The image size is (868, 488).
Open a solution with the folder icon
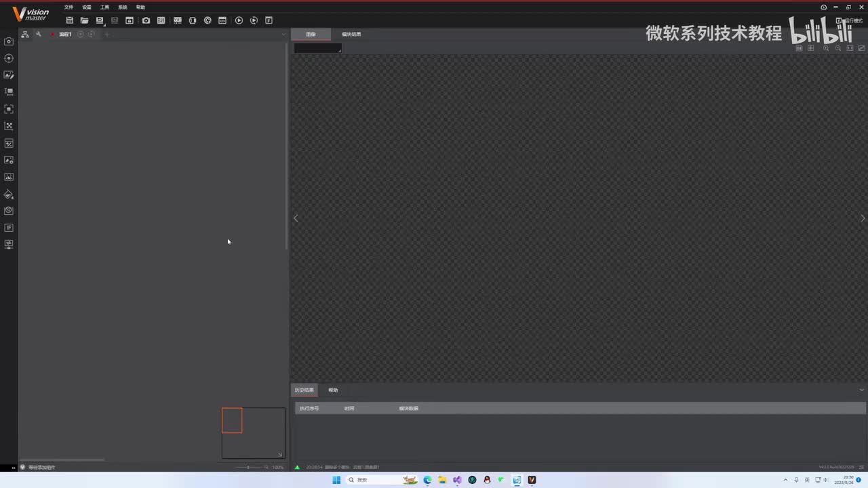coord(85,20)
